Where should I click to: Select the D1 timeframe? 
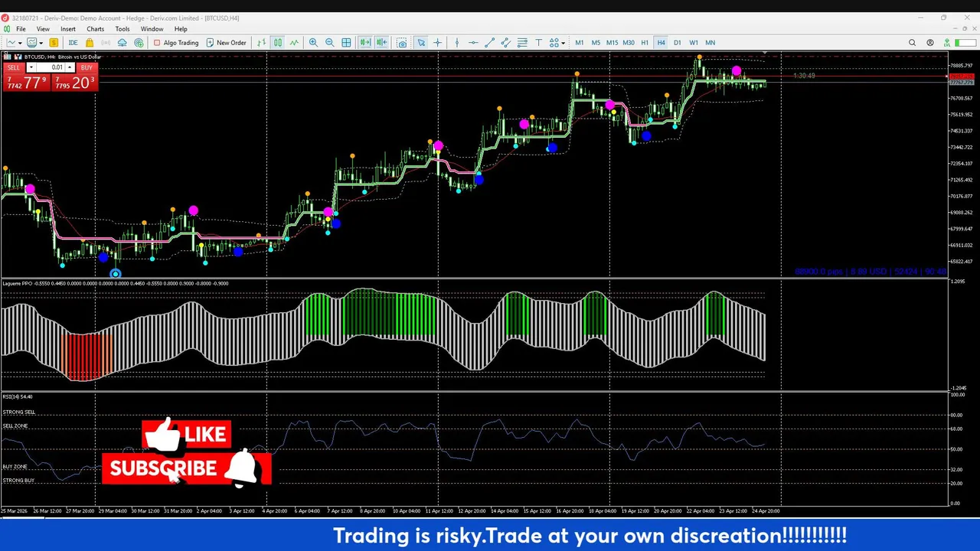[678, 43]
